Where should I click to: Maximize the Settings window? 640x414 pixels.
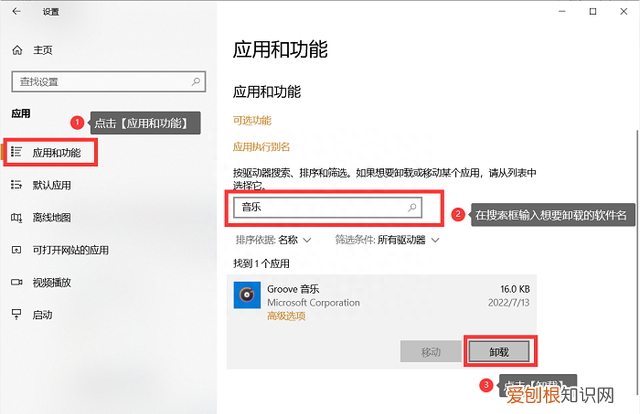pos(593,11)
